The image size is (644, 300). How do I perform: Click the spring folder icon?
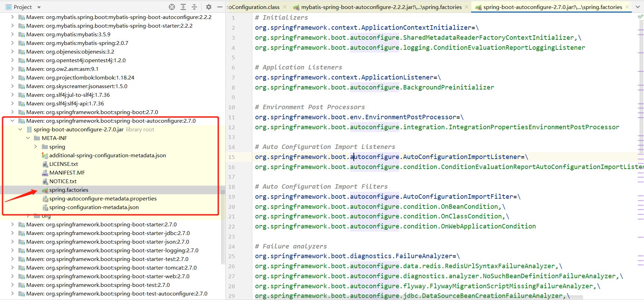tap(45, 147)
